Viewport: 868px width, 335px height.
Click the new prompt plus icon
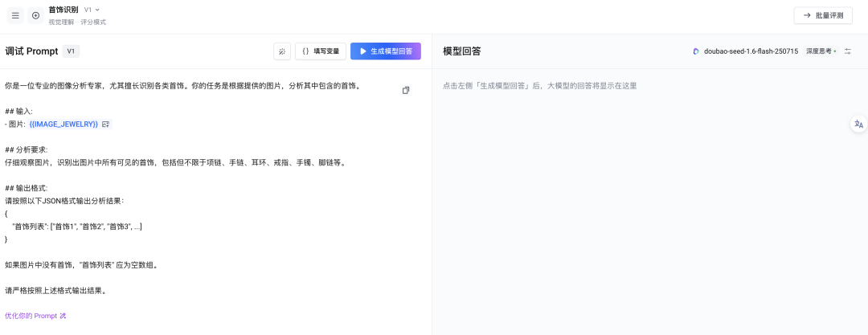36,15
